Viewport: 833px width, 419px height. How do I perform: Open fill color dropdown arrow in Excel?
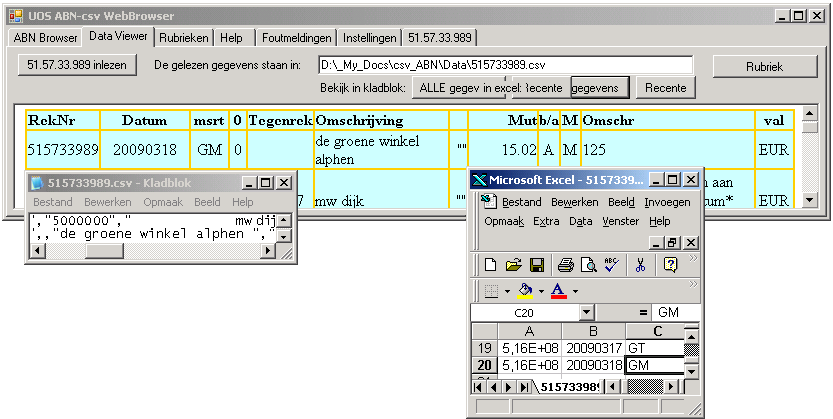pyautogui.click(x=541, y=292)
